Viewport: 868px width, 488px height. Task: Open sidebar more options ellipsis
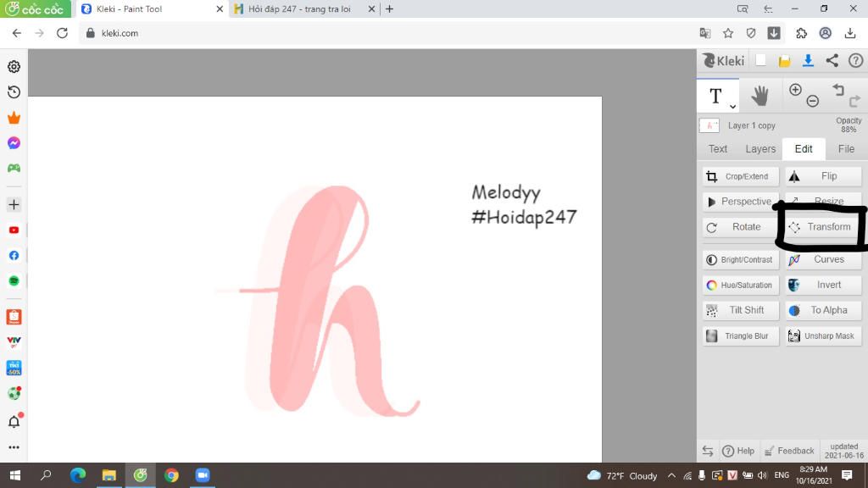[14, 447]
